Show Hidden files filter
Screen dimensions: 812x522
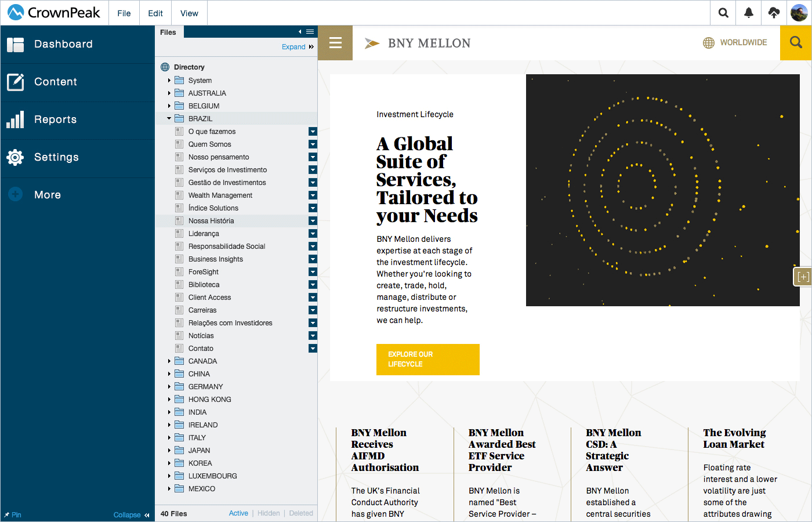click(269, 513)
